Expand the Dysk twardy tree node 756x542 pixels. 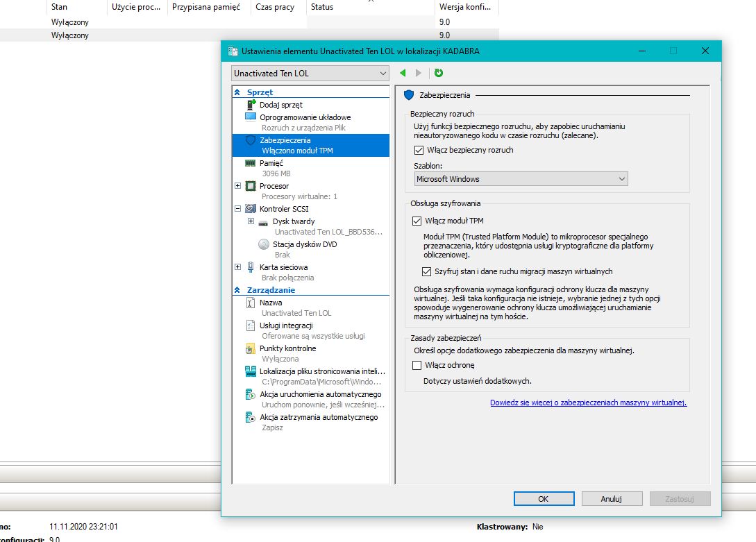(251, 221)
